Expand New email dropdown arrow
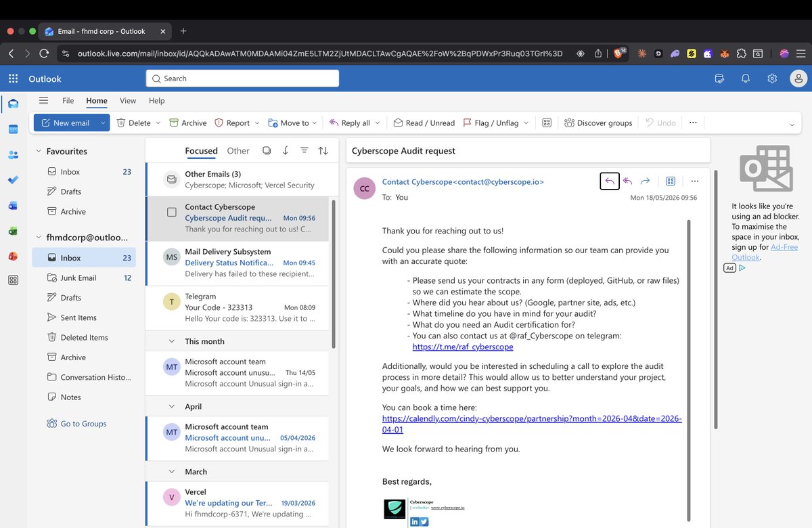The height and width of the screenshot is (528, 812). [103, 123]
